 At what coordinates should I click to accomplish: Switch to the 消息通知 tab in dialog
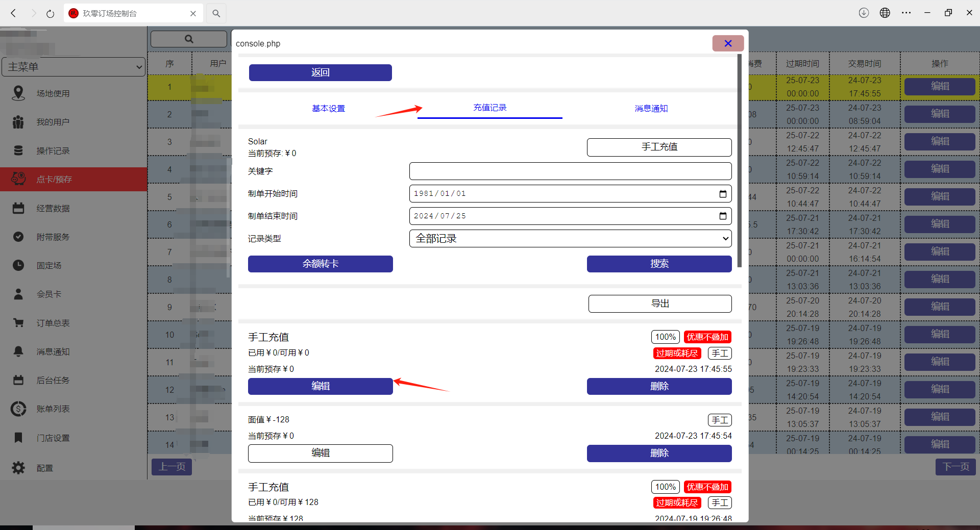[651, 109]
